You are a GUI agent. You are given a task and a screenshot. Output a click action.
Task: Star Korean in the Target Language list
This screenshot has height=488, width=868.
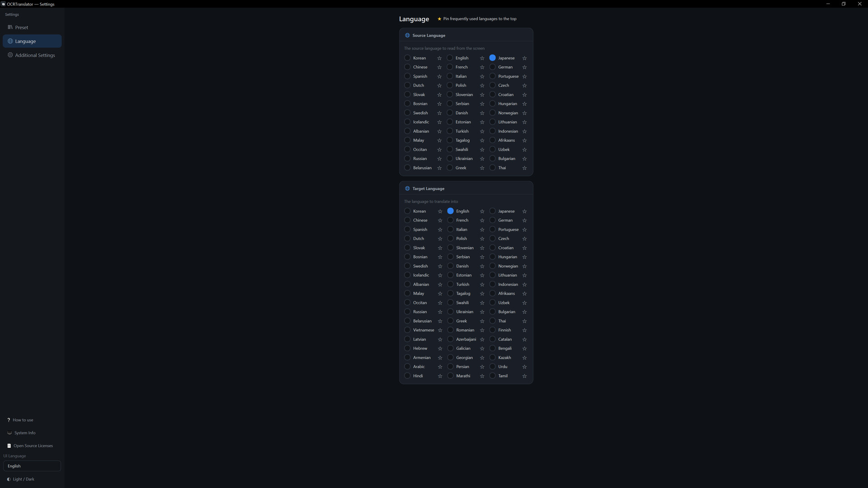[x=440, y=211]
